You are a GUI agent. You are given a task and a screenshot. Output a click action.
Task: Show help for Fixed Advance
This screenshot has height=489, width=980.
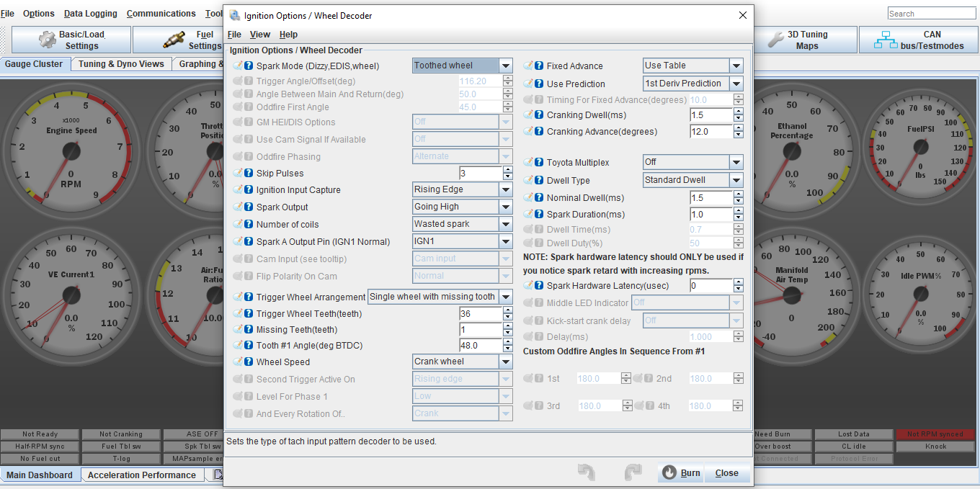[x=539, y=66]
